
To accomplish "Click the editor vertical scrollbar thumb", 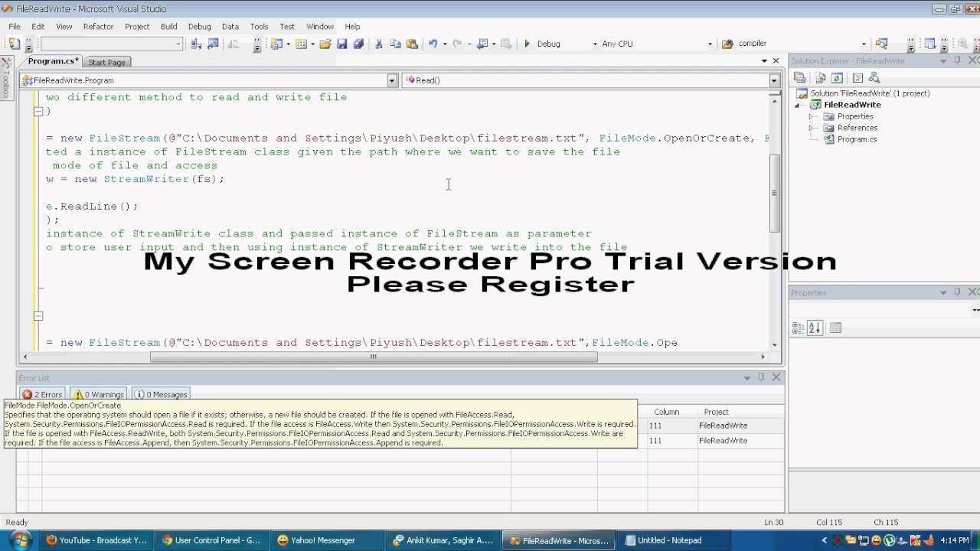I will pyautogui.click(x=775, y=193).
